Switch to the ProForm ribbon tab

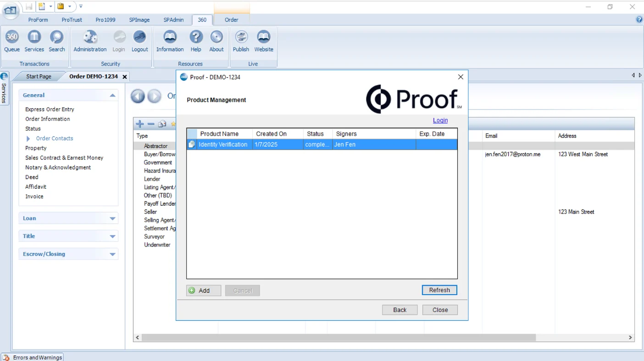[38, 20]
